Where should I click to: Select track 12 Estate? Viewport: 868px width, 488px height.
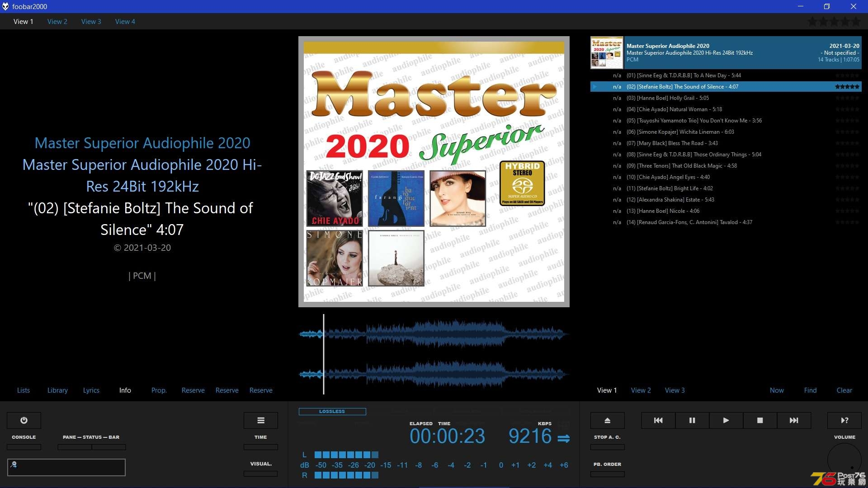[x=726, y=200]
